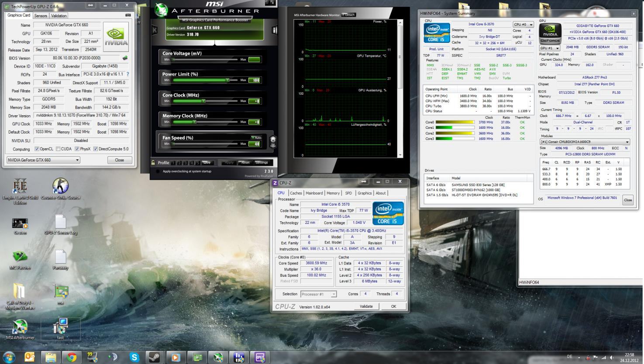The width and height of the screenshot is (644, 364).
Task: Click the GPU-Z camera screenshot icon
Action: point(128,15)
